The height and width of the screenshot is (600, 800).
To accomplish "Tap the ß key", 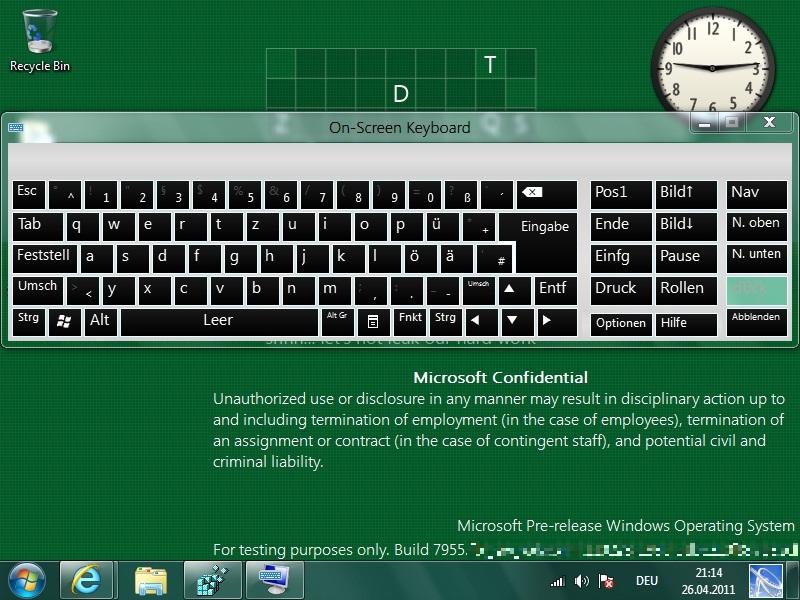I will [461, 194].
